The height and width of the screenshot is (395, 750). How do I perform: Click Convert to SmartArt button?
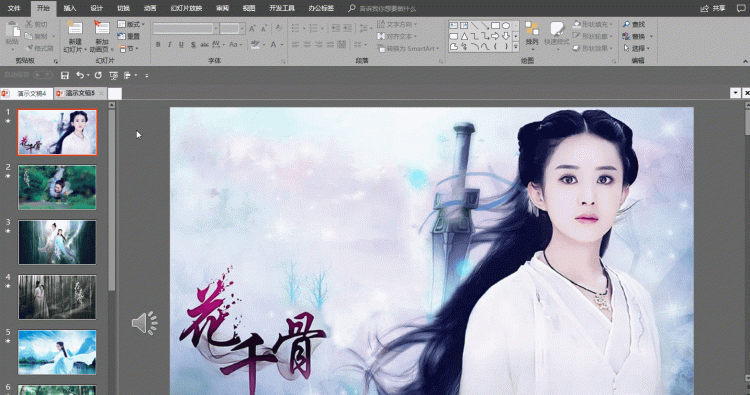(408, 48)
